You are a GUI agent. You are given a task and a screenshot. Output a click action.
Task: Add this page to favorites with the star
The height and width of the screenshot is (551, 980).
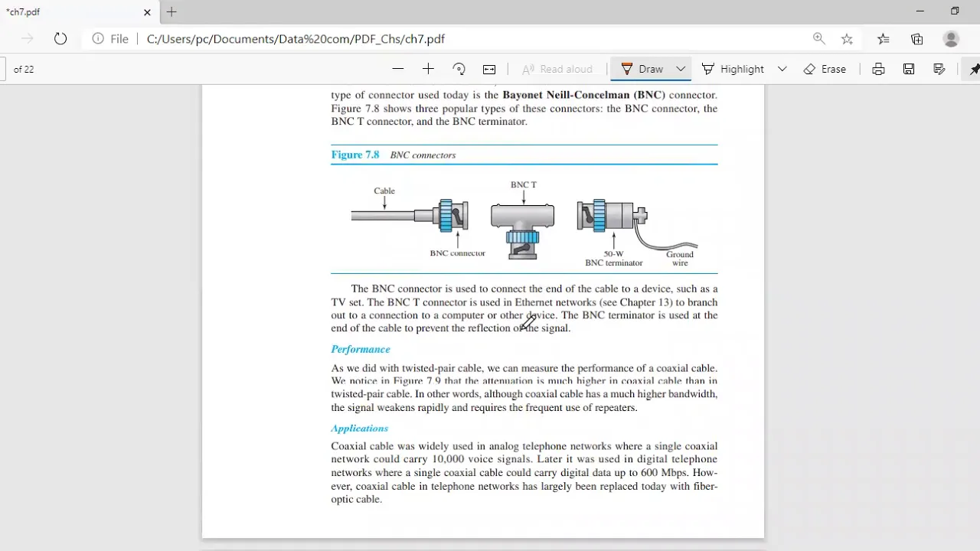pyautogui.click(x=847, y=39)
